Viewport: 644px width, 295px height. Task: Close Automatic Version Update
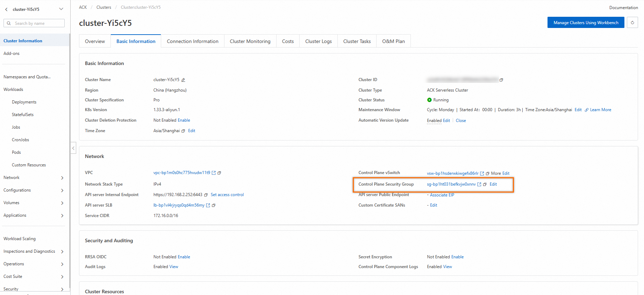(461, 121)
